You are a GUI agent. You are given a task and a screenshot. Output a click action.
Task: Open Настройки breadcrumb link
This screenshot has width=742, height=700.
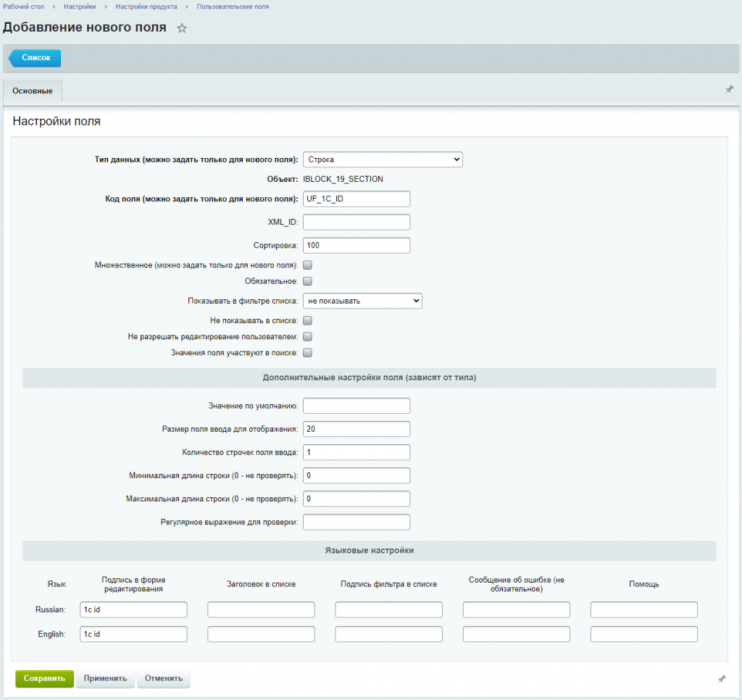80,7
